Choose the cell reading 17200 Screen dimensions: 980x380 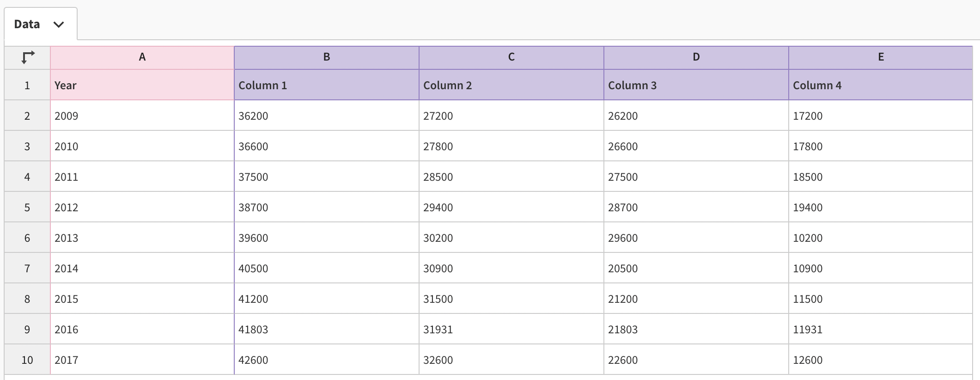click(881, 116)
